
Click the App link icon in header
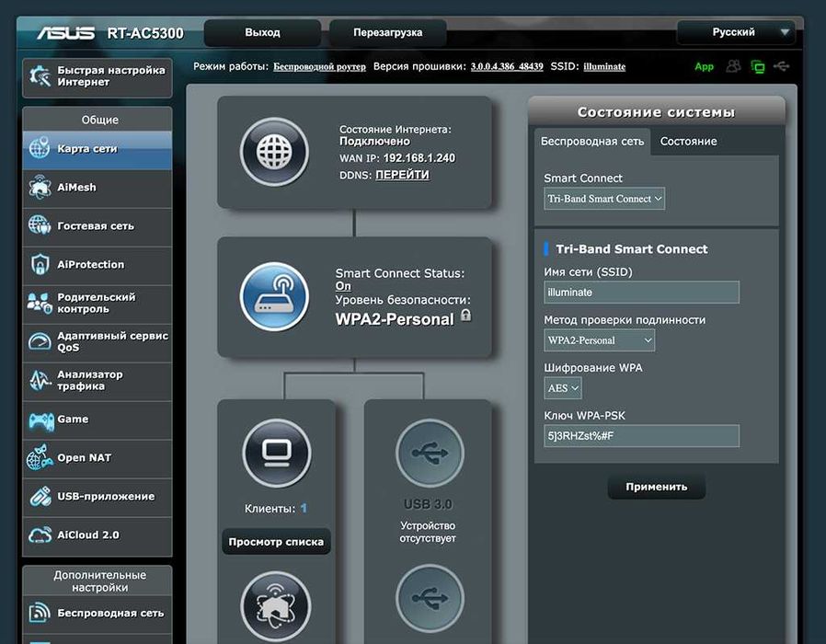[x=704, y=66]
